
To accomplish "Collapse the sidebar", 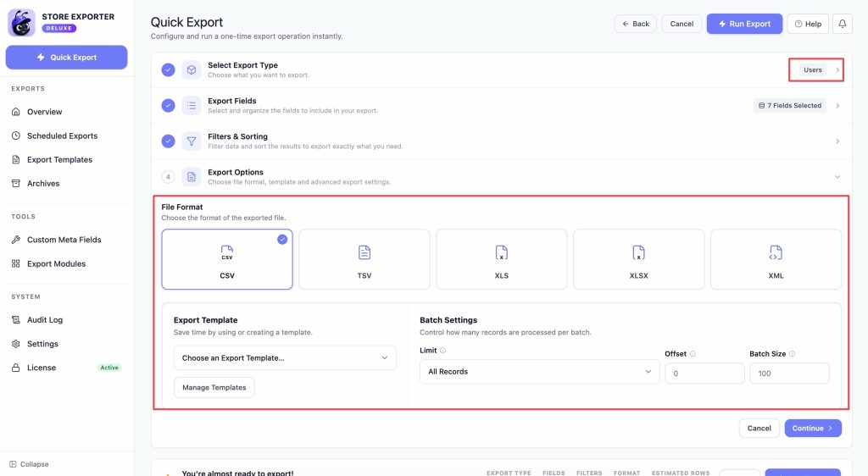I will tap(30, 464).
